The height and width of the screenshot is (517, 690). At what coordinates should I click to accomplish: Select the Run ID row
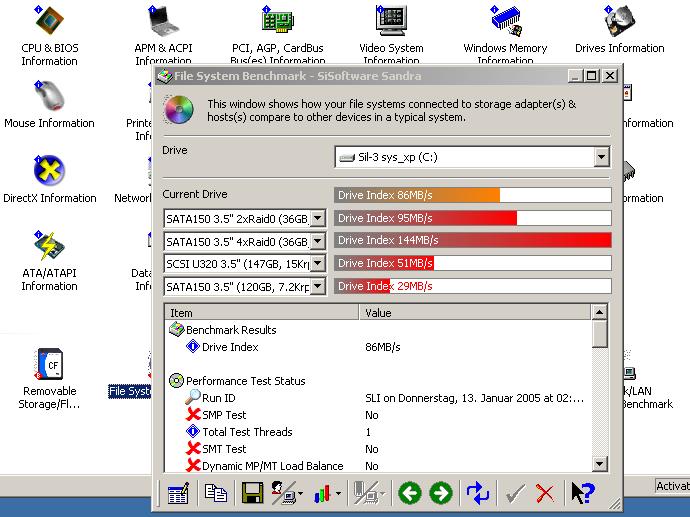(x=378, y=398)
